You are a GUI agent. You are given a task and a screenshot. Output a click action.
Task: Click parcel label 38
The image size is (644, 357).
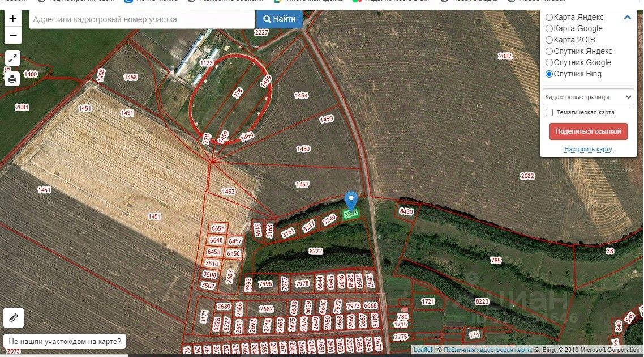pos(610,251)
